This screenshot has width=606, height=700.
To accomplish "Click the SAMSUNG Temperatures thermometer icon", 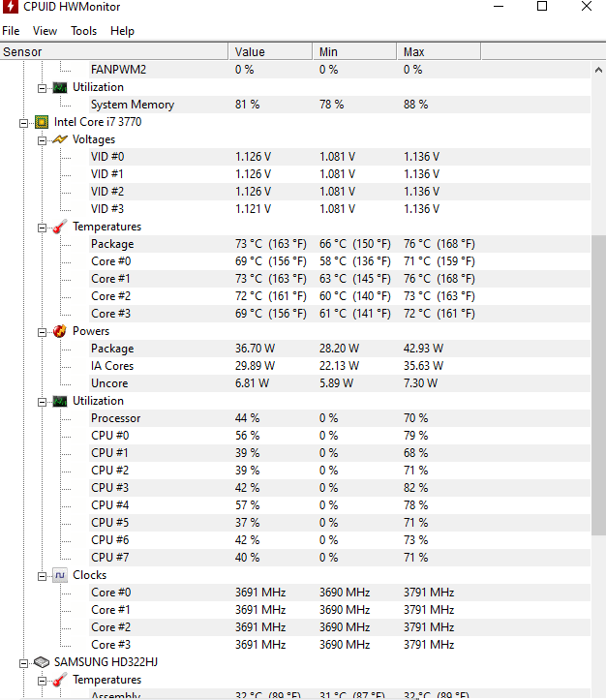I will click(60, 680).
